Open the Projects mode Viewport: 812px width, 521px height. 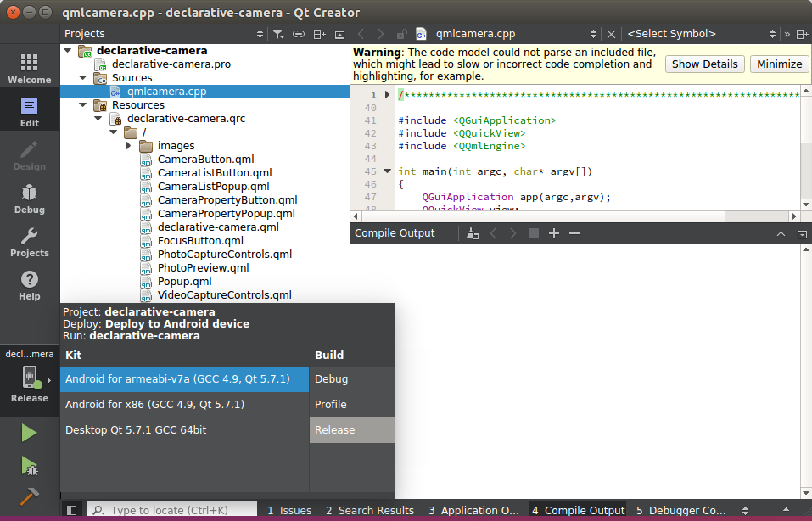pos(29,243)
